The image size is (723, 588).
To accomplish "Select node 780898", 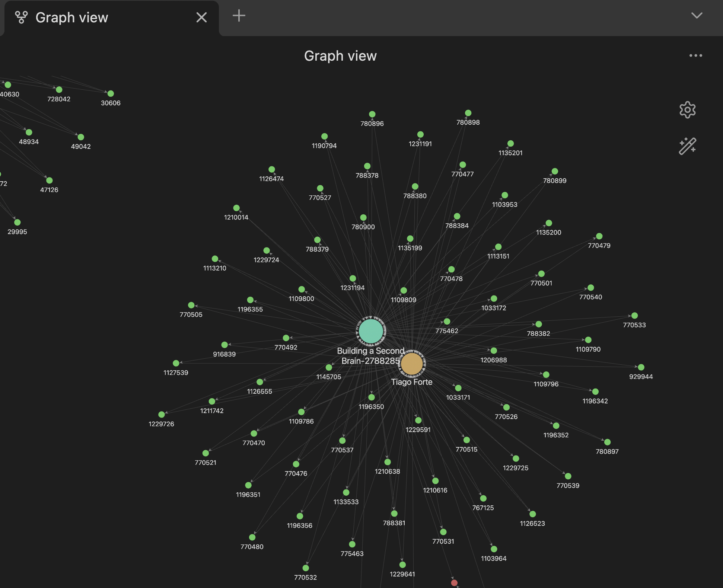I will [x=468, y=113].
